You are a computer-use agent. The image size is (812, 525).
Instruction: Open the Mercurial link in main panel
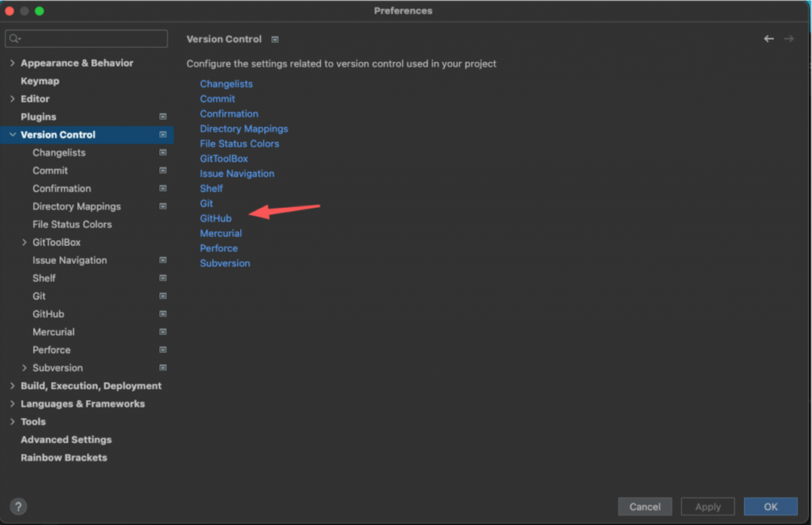click(x=220, y=233)
